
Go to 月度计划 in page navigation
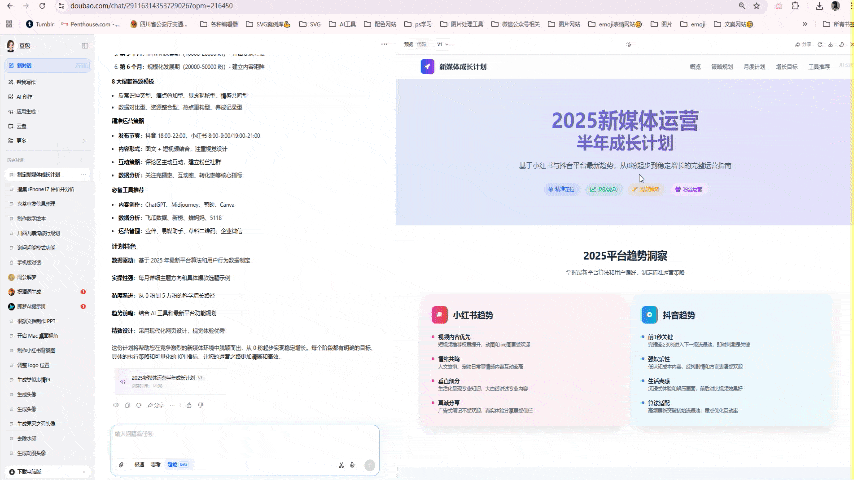754,66
